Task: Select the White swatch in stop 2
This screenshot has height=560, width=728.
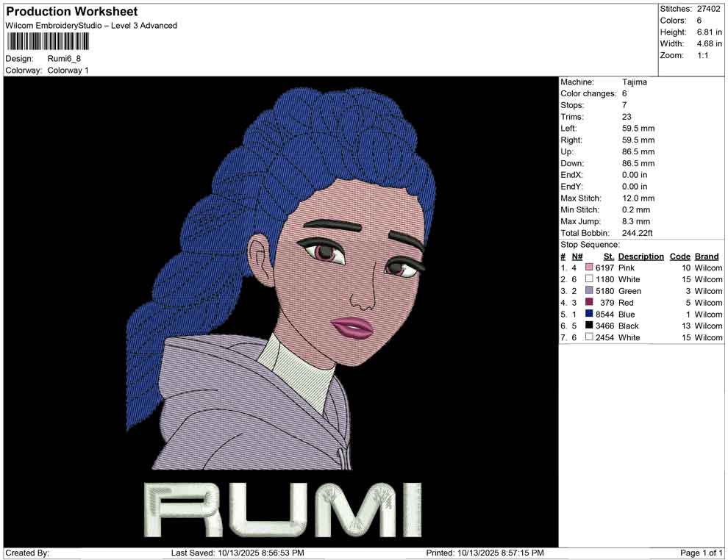Action: click(x=589, y=279)
